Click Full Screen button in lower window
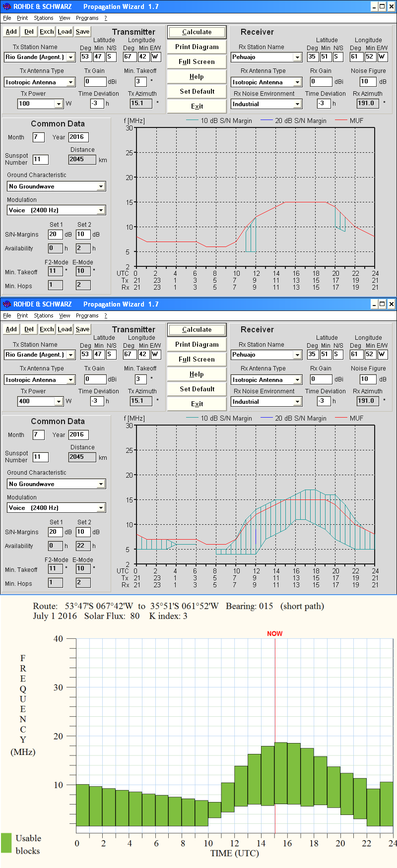397x868 pixels. [x=197, y=360]
